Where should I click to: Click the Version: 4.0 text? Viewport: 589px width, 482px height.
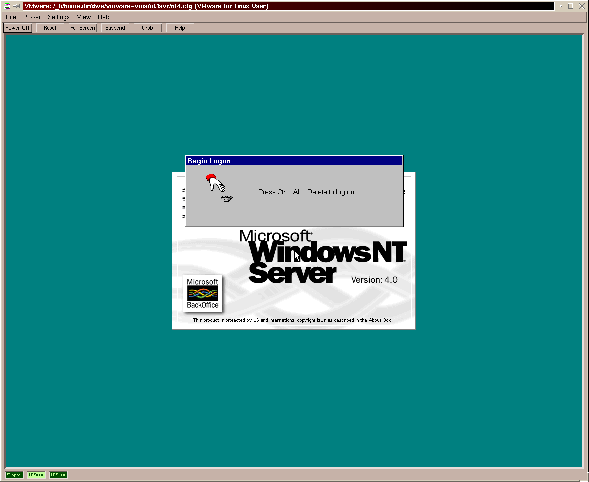coord(374,280)
